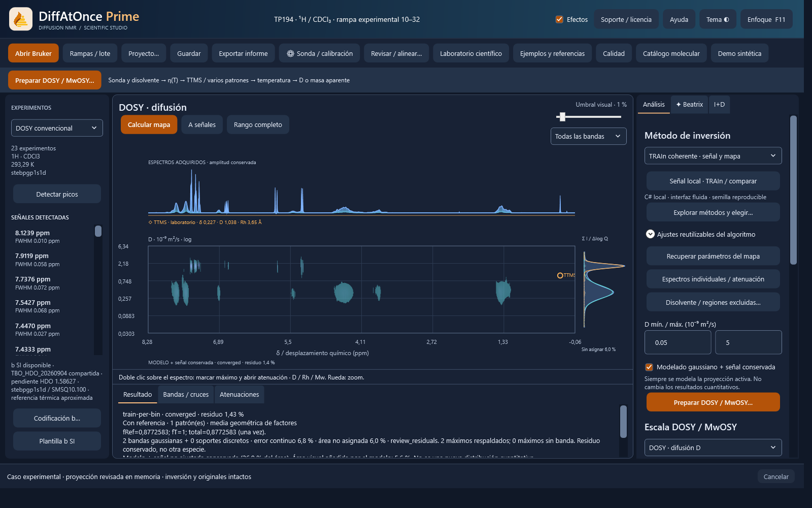Open Disolvente / regiones excluidas...
812x508 pixels.
tap(713, 302)
